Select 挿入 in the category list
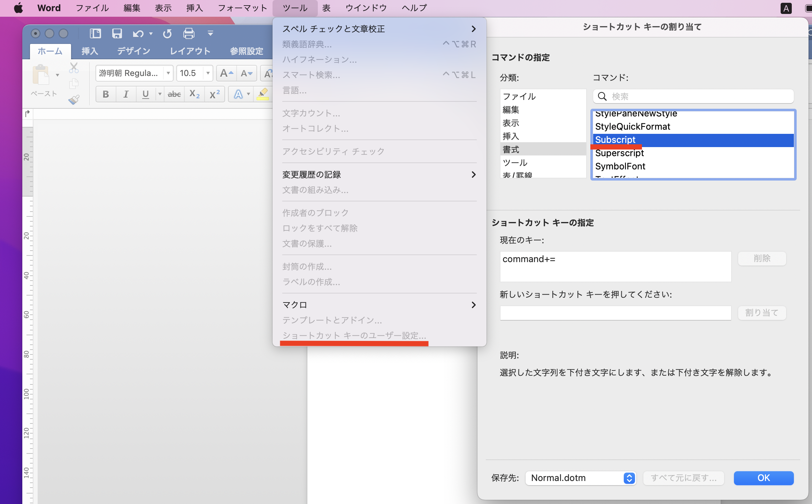Image resolution: width=812 pixels, height=504 pixels. tap(543, 136)
